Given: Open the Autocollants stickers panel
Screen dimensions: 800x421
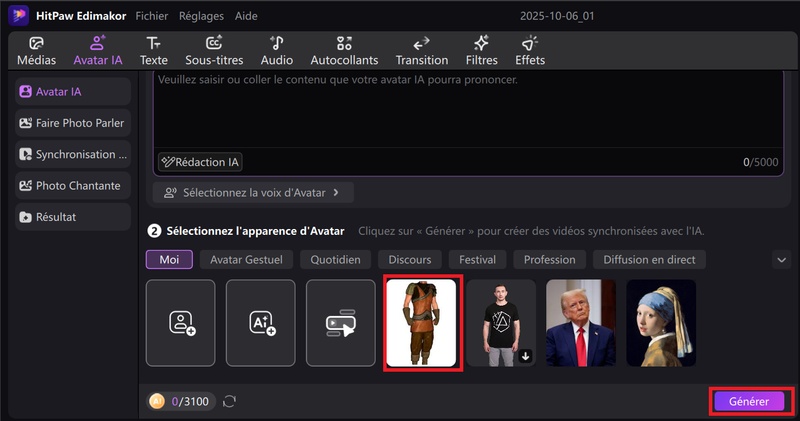Looking at the screenshot, I should pyautogui.click(x=344, y=51).
